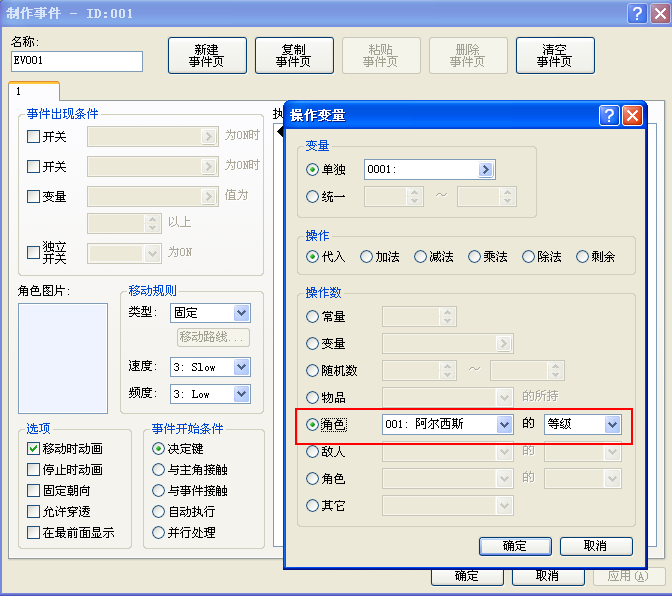The image size is (672, 596).
Task: Select the 随机数 operand option
Action: [312, 371]
